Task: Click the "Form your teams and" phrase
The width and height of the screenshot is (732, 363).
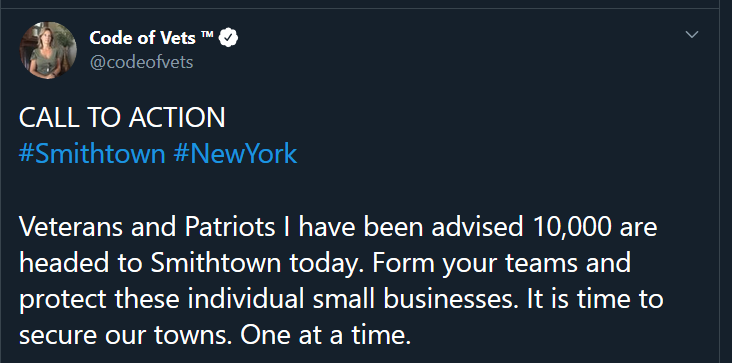Action: point(502,263)
